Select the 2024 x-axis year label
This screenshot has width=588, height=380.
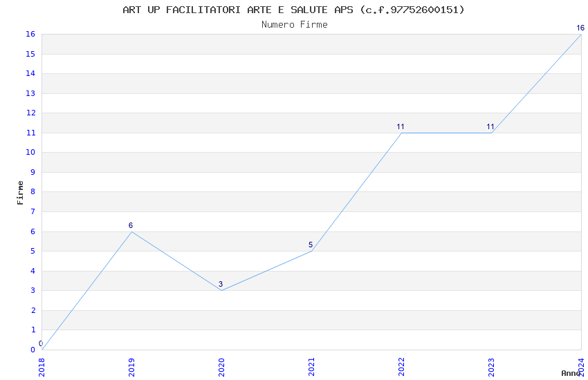coord(581,368)
